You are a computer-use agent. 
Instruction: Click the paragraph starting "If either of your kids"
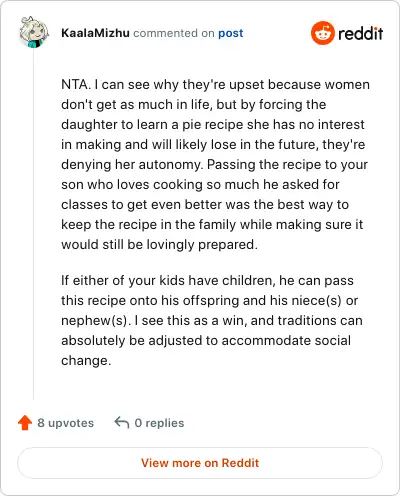(x=212, y=320)
